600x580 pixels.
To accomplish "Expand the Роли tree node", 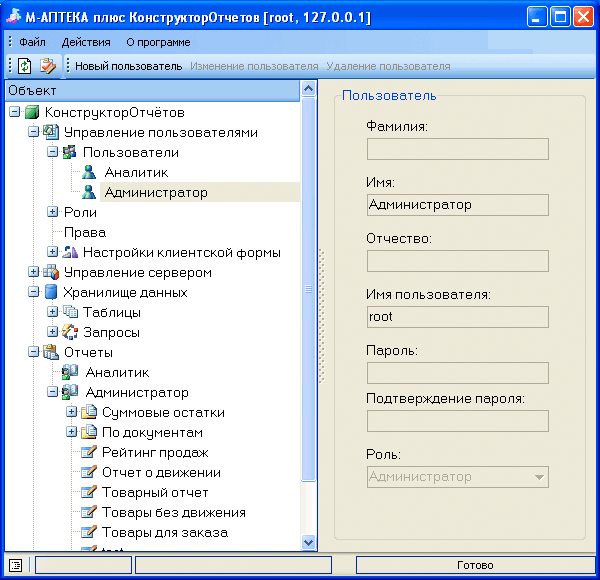I will (x=52, y=212).
